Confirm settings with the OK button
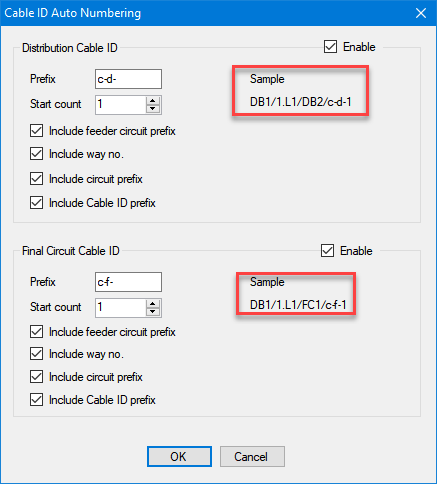The image size is (437, 484). 179,456
